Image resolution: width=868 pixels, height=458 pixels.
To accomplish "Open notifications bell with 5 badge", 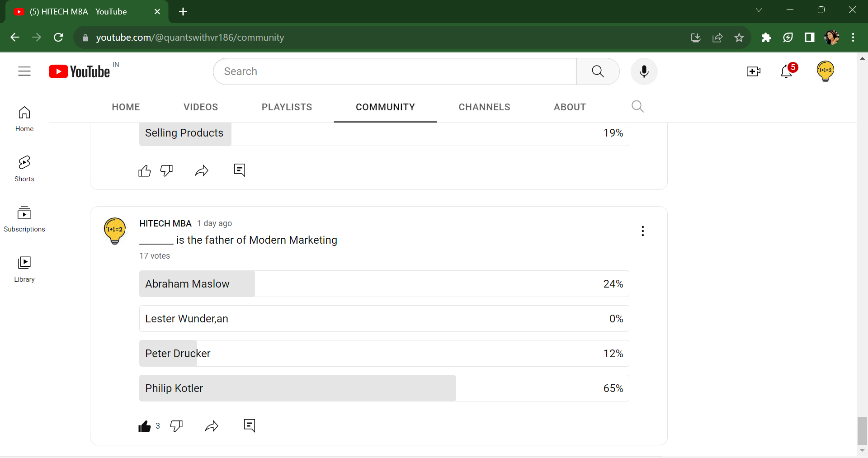I will (787, 71).
